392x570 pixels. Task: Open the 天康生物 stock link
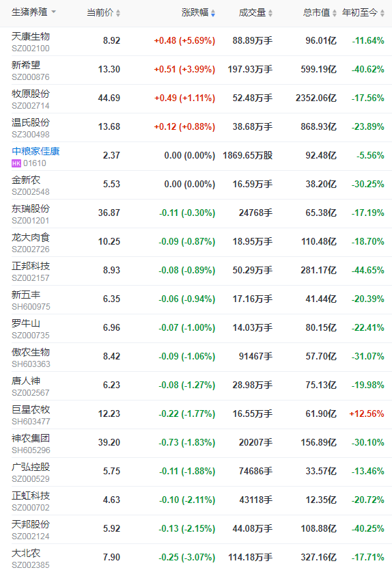point(31,36)
